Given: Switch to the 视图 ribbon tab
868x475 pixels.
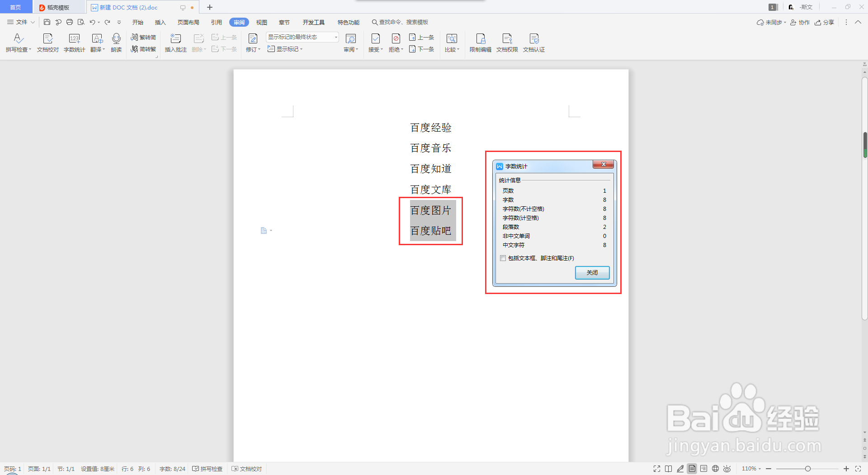Looking at the screenshot, I should tap(262, 22).
